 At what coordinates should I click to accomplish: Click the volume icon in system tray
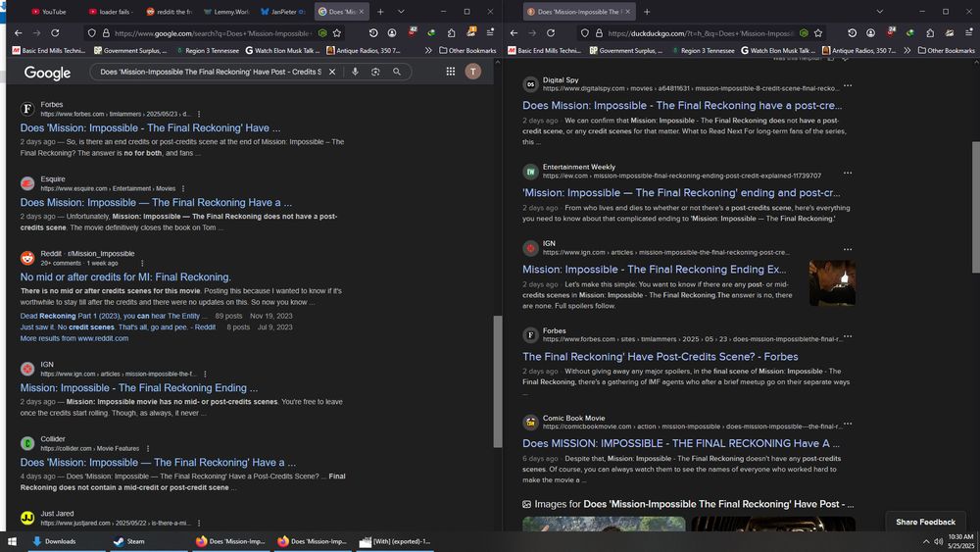[938, 541]
